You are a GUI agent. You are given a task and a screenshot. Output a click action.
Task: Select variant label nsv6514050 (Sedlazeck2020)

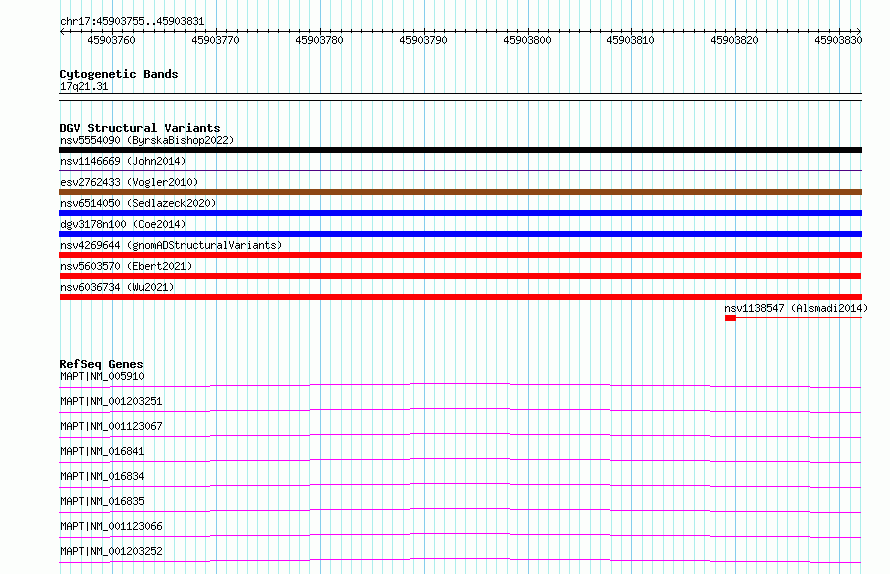pos(138,203)
